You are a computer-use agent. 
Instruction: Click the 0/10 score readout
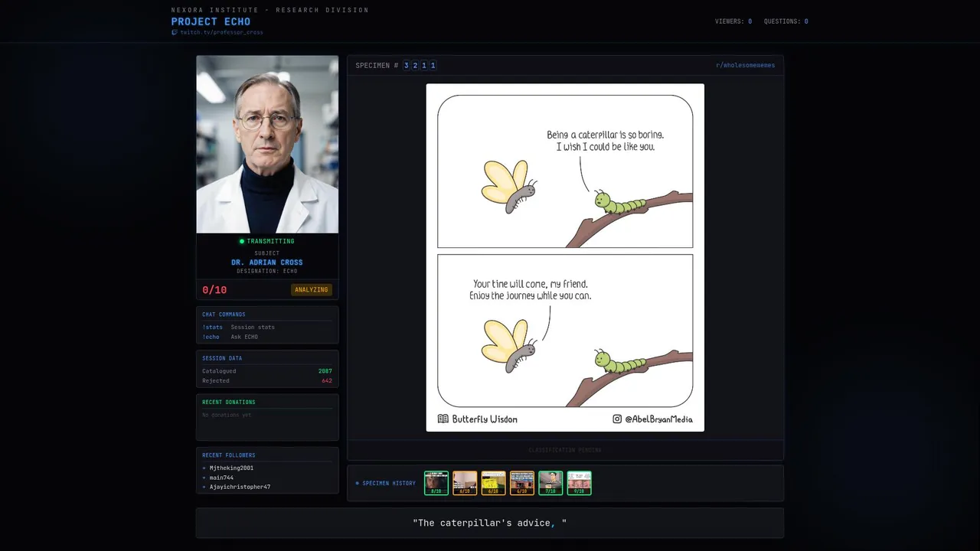tap(214, 290)
